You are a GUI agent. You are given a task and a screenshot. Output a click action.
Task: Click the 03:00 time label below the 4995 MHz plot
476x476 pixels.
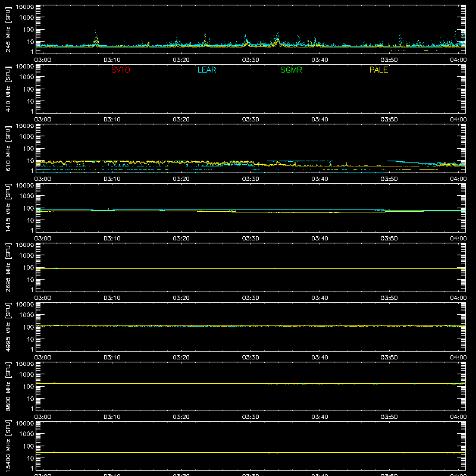click(x=43, y=358)
